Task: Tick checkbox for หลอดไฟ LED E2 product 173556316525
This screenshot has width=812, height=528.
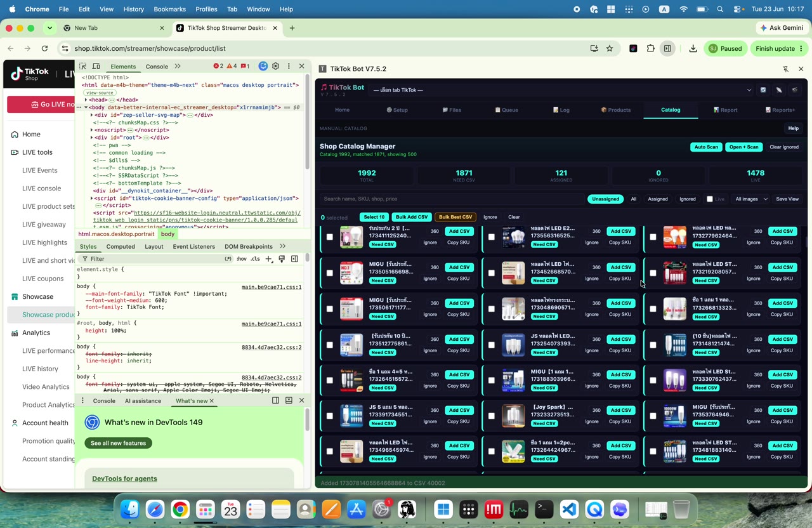Action: (x=491, y=237)
